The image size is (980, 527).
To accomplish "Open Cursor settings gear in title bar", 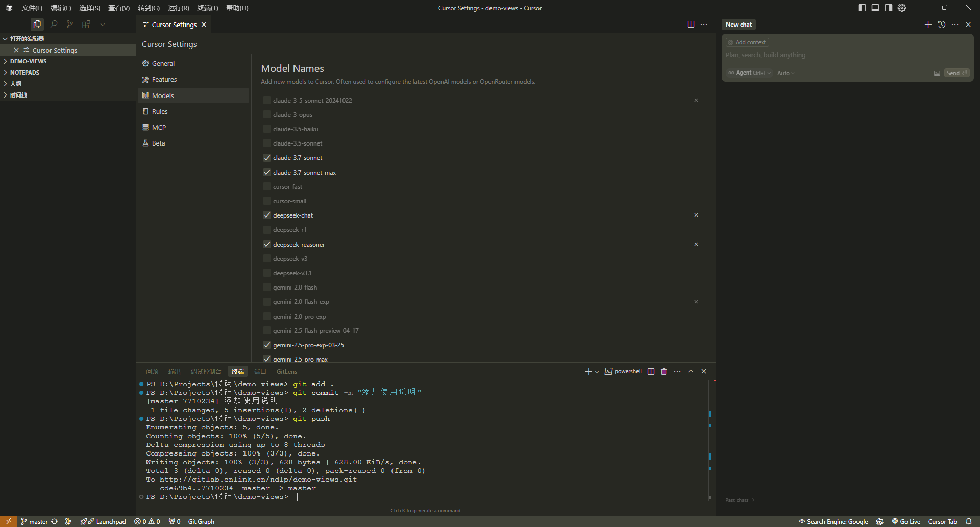I will [902, 8].
